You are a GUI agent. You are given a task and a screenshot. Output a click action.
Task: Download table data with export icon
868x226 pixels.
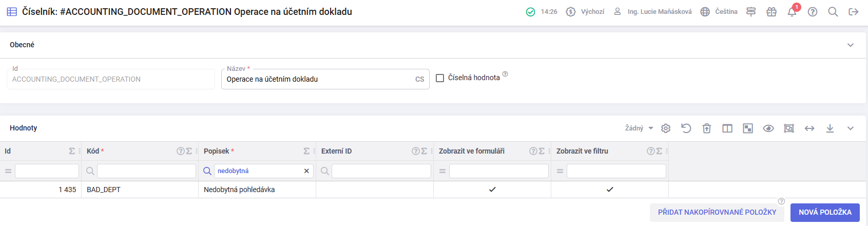(830, 128)
